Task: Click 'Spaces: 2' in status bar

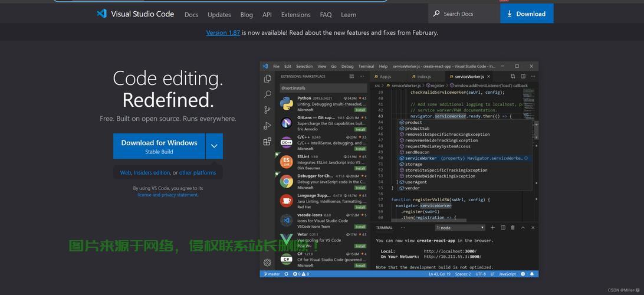Action: click(x=463, y=274)
